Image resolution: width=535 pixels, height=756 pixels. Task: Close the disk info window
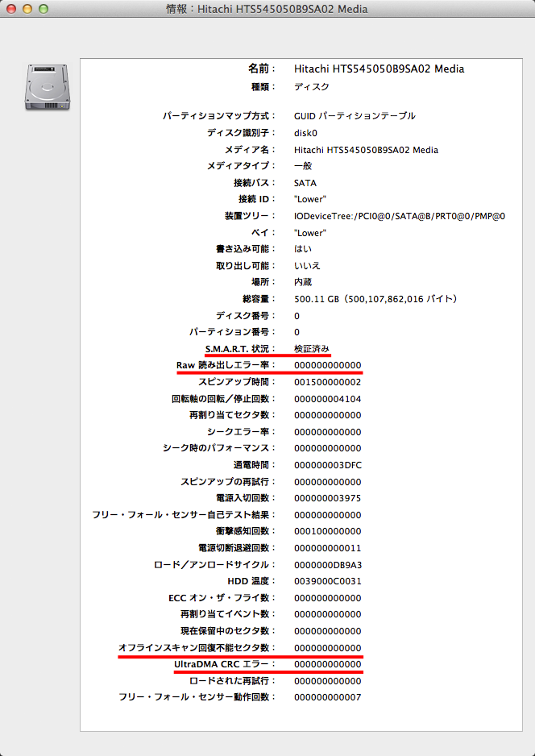[x=10, y=9]
